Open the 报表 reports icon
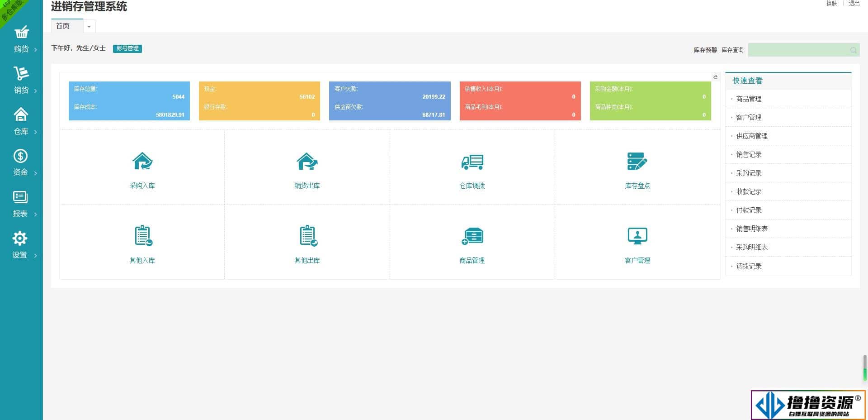868x420 pixels. click(x=20, y=197)
